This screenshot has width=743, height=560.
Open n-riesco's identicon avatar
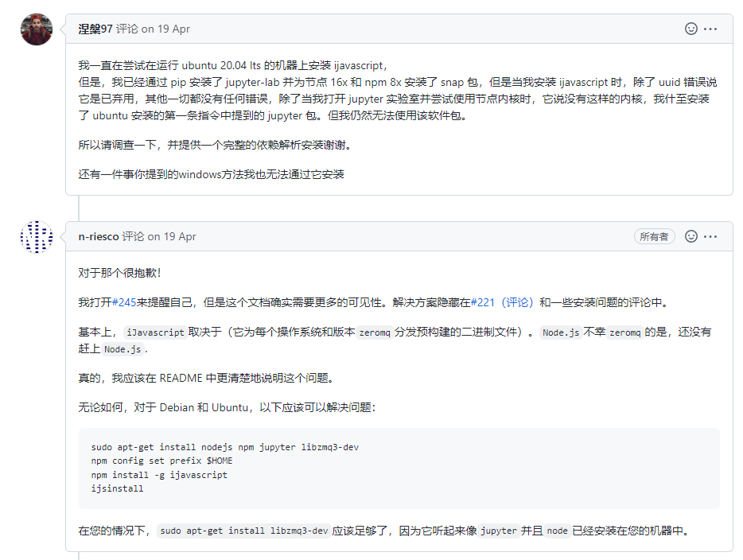click(x=36, y=237)
